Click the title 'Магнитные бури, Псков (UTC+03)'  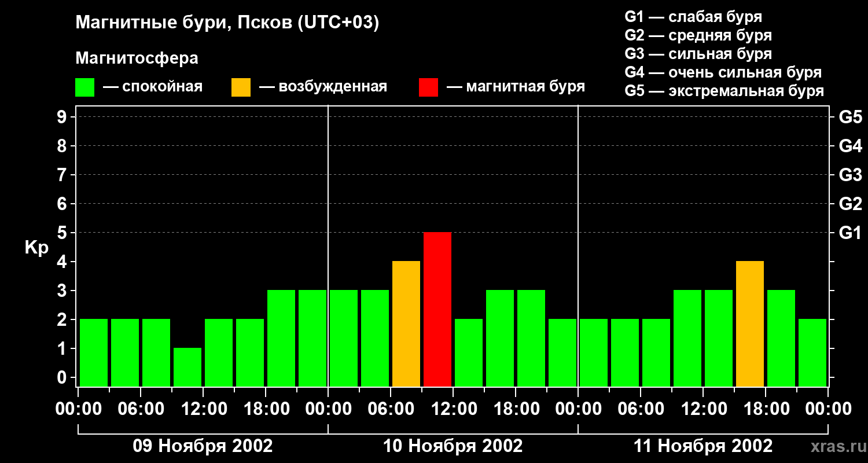point(227,23)
